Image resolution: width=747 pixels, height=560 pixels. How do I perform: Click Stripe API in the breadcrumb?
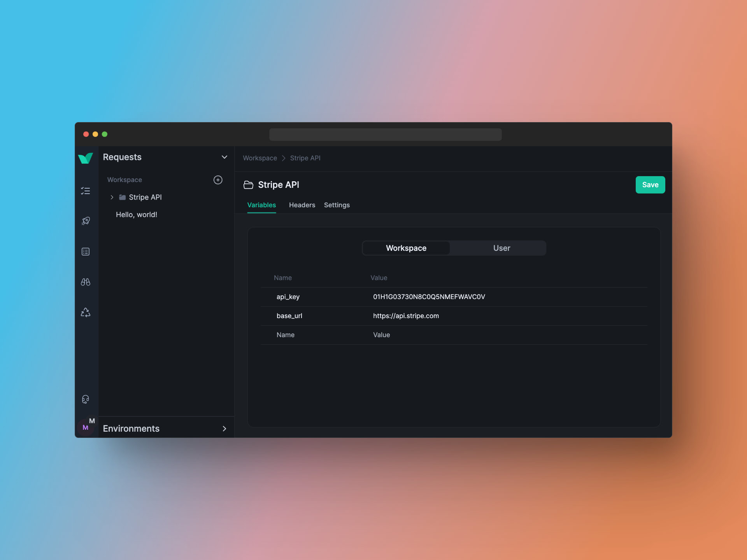[x=305, y=158]
